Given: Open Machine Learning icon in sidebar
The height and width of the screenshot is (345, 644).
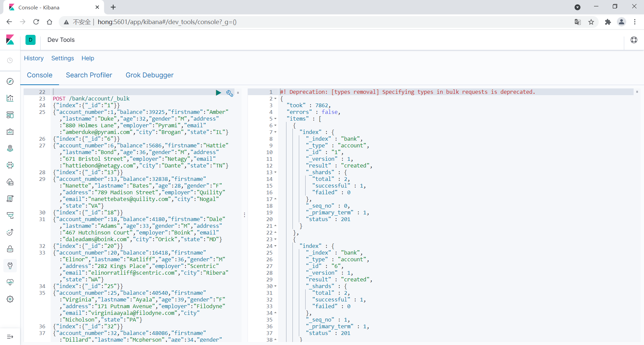Looking at the screenshot, I should (x=10, y=165).
